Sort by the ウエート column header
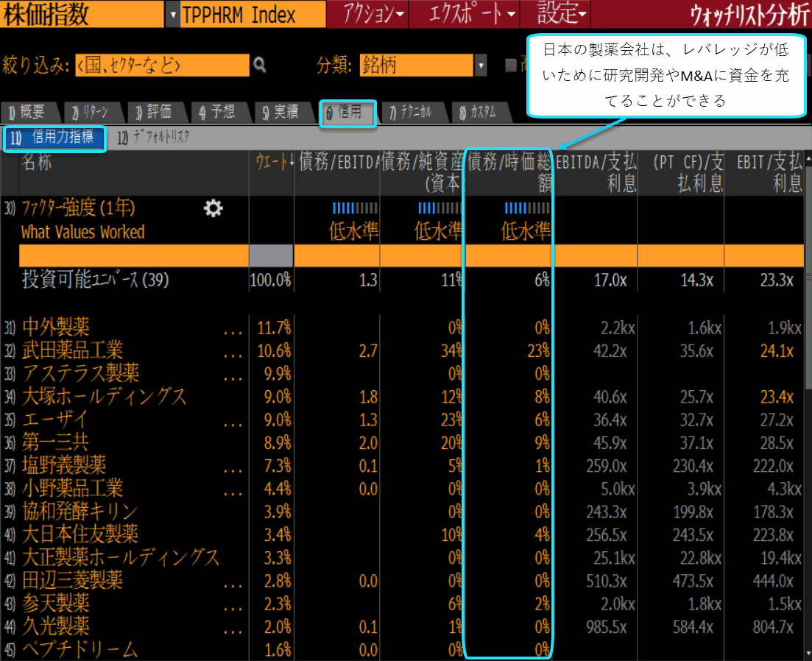Viewport: 812px width, 661px height. pyautogui.click(x=272, y=163)
